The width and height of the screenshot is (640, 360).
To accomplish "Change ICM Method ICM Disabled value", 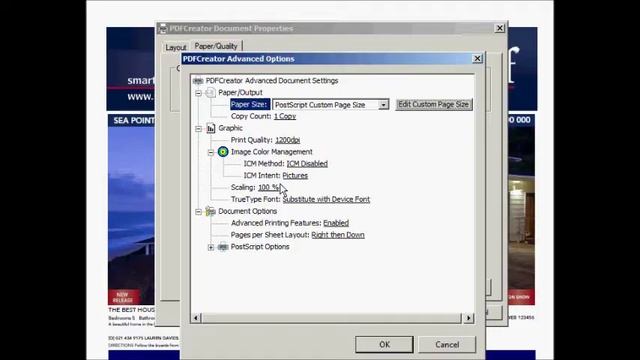I will [x=307, y=164].
